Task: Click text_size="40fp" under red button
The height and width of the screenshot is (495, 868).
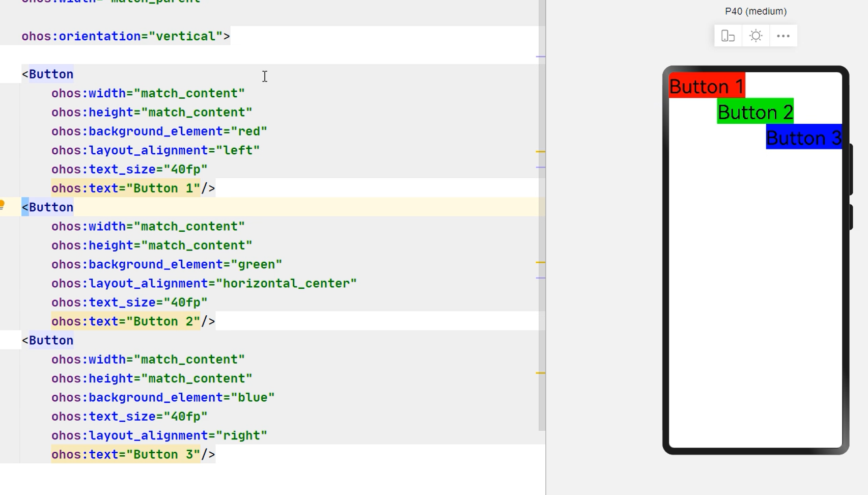Action: coord(129,169)
